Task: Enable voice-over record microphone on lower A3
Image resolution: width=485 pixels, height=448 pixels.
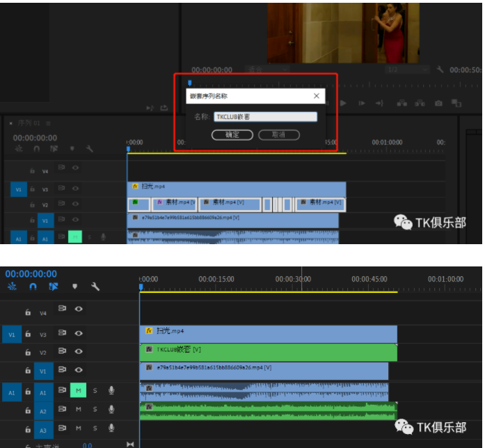Action: click(x=111, y=429)
